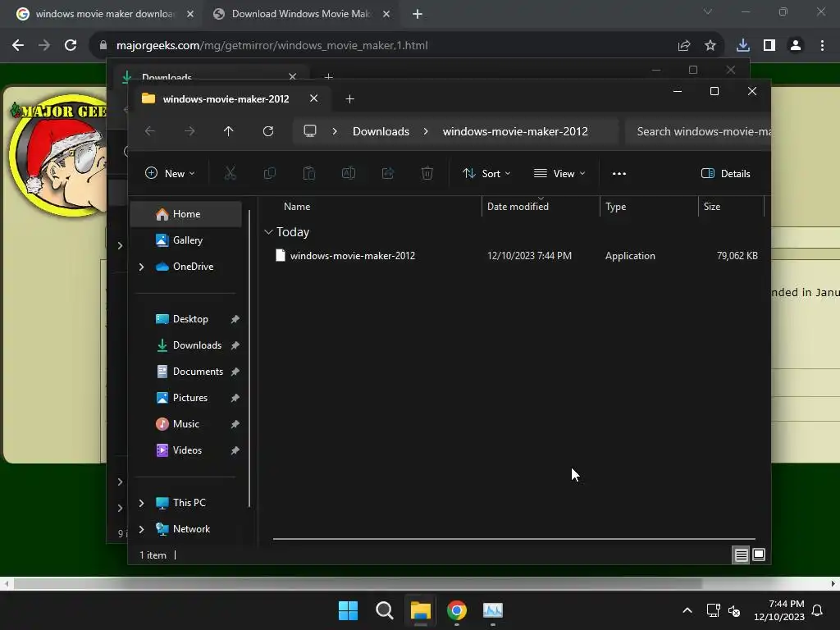Open the View dropdown
This screenshot has height=630, width=840.
click(559, 174)
